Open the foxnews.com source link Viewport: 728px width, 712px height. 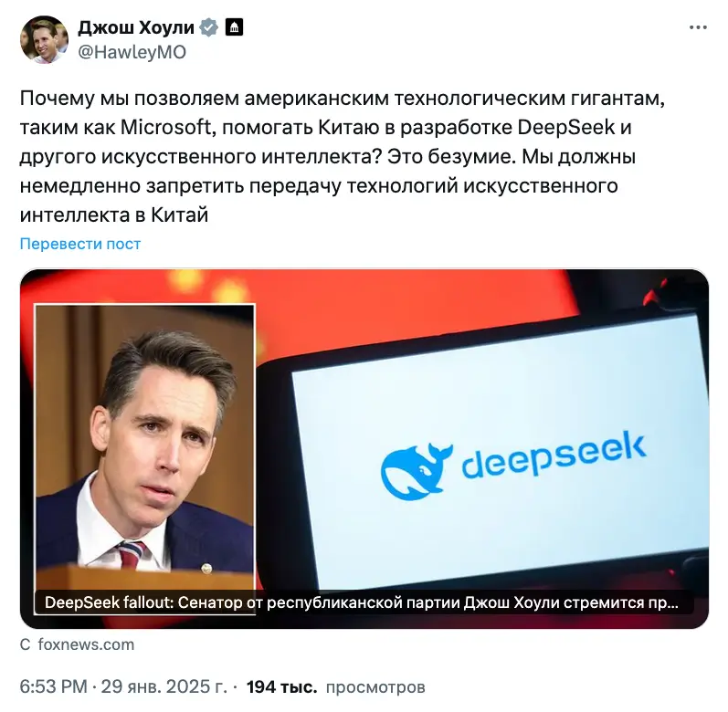click(x=86, y=644)
